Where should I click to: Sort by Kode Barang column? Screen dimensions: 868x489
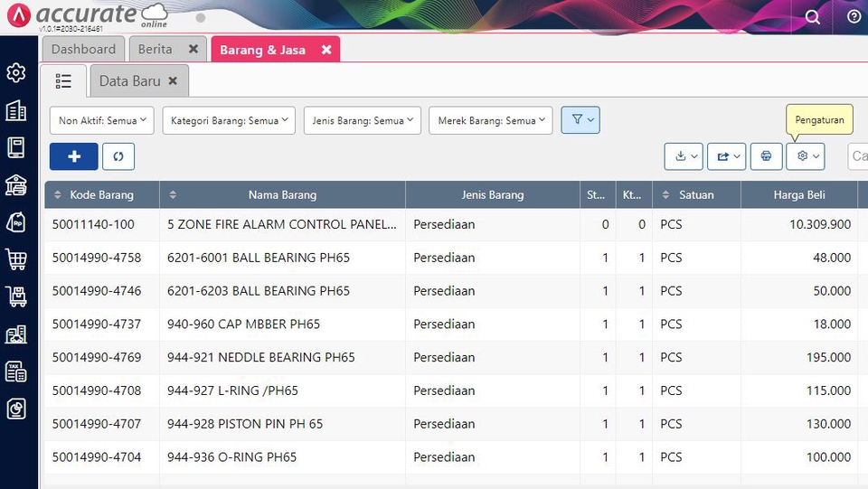(x=102, y=194)
